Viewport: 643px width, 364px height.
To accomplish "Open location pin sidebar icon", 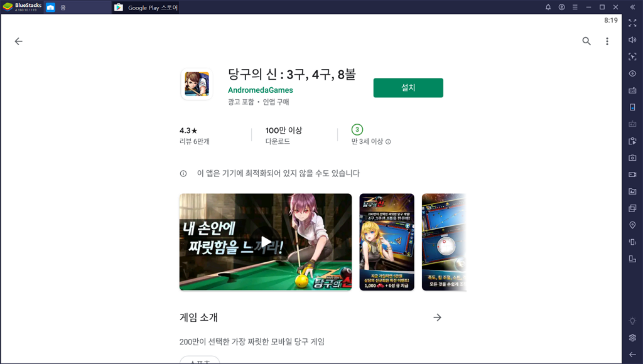I will click(x=632, y=225).
